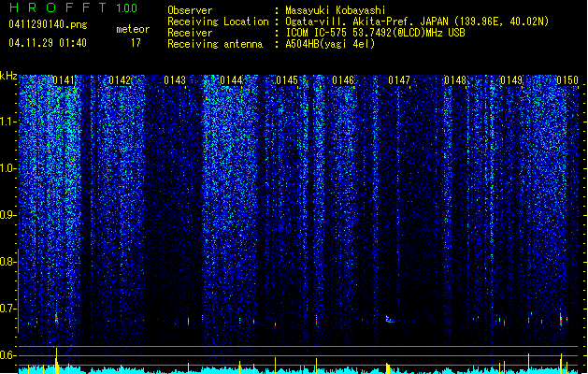
Task: Click the 0149 time marker
Action: (x=511, y=80)
